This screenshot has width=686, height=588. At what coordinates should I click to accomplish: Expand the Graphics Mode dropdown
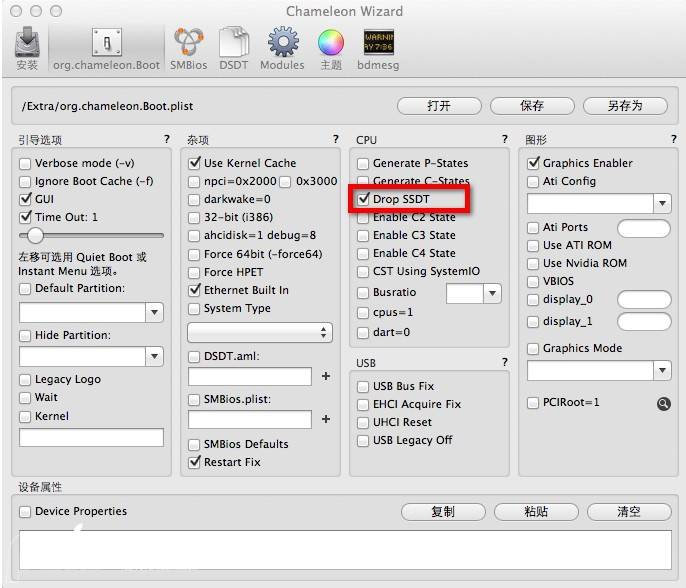coord(661,371)
